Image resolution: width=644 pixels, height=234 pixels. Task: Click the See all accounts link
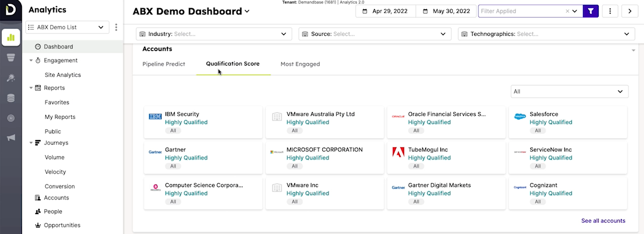pos(603,221)
